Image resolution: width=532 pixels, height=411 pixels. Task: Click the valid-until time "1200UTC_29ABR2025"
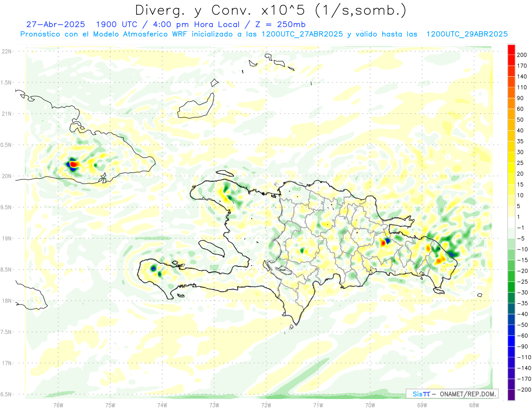point(467,34)
